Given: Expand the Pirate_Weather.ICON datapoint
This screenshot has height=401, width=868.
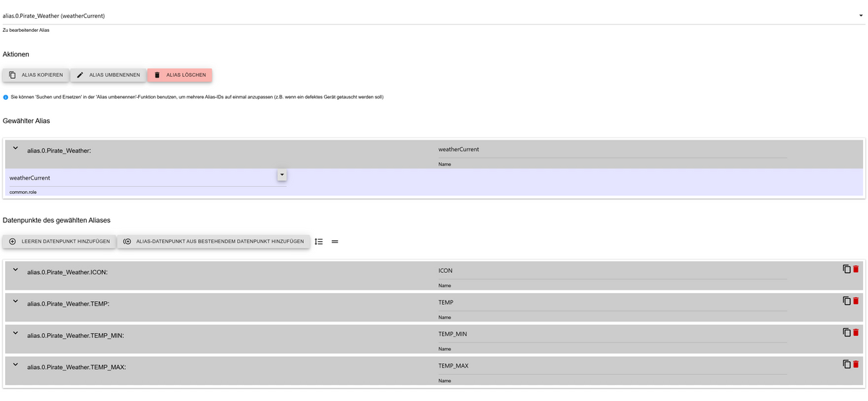Looking at the screenshot, I should tap(15, 270).
